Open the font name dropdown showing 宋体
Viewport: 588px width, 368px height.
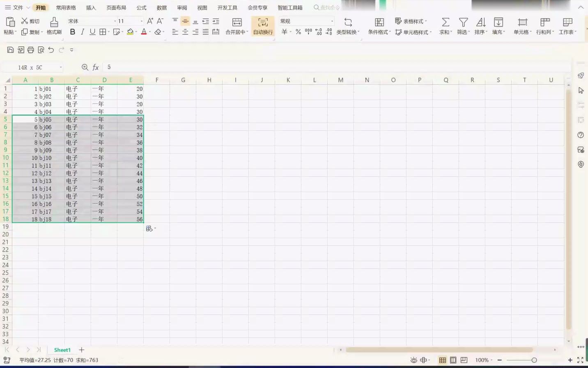pos(92,21)
